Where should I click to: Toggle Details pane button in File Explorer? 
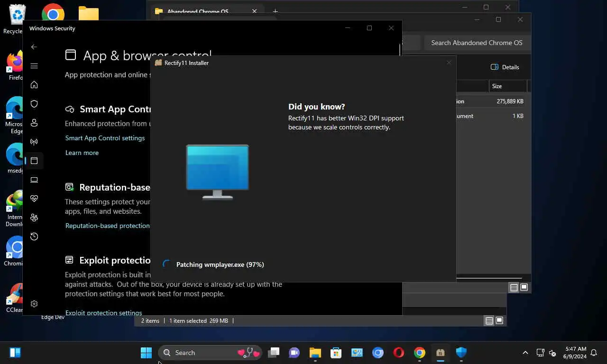coord(505,67)
